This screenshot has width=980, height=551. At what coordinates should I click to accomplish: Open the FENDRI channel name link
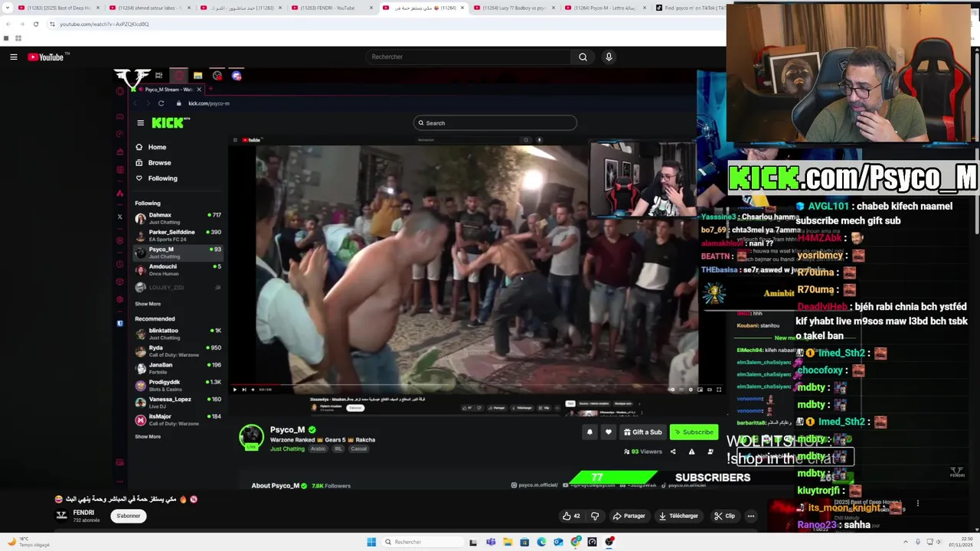pos(83,512)
